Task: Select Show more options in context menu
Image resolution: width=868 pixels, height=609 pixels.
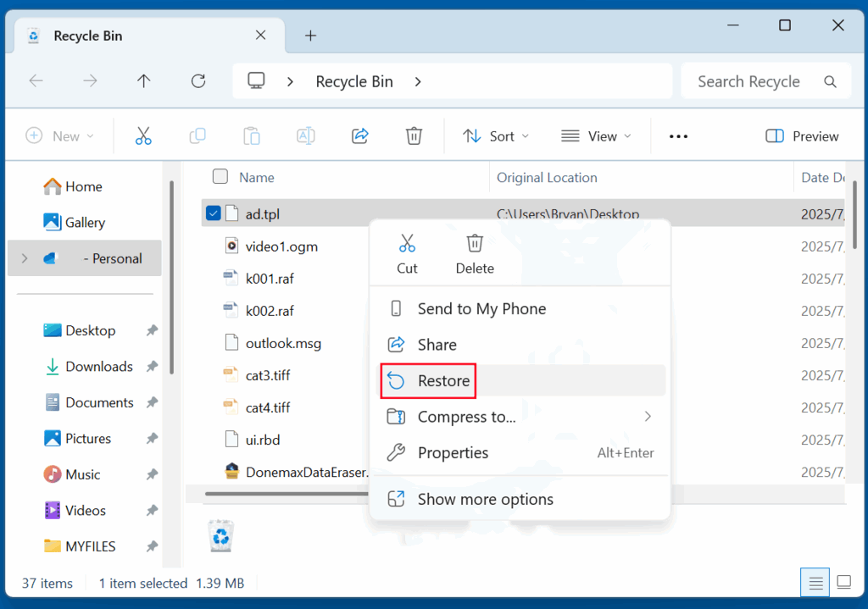Action: pos(483,499)
